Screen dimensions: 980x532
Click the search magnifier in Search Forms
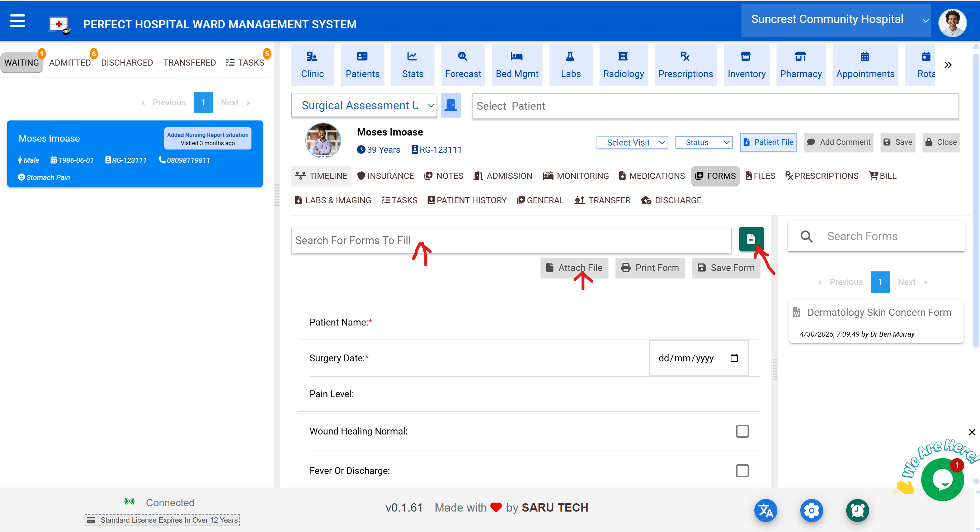(x=806, y=236)
